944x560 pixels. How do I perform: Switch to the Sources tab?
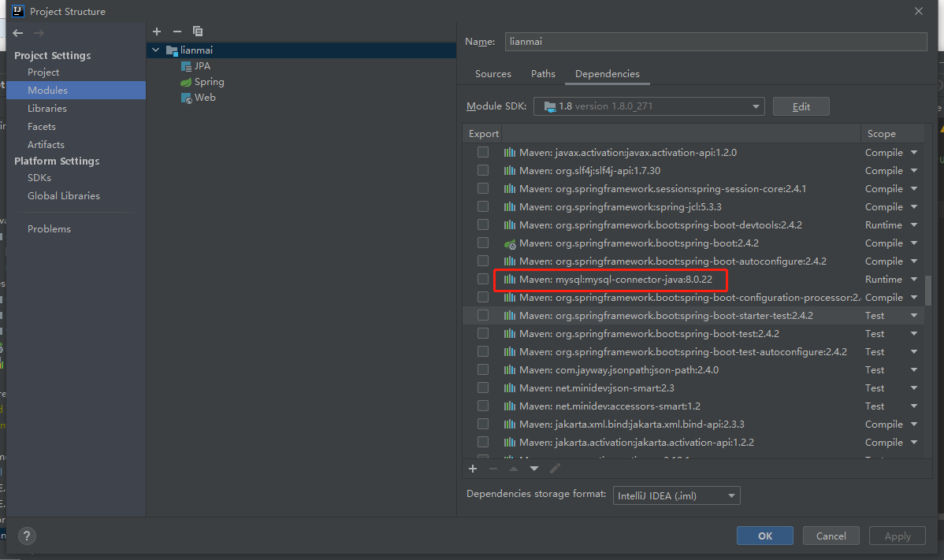click(x=493, y=73)
